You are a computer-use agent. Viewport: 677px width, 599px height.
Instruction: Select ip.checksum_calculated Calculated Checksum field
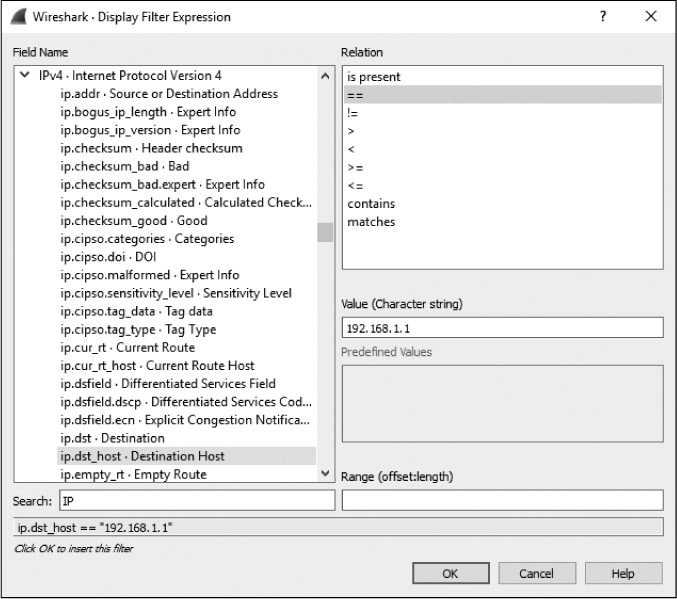(186, 203)
